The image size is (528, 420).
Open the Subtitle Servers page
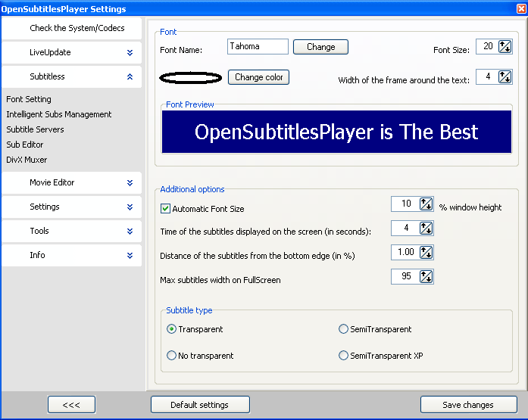click(35, 129)
